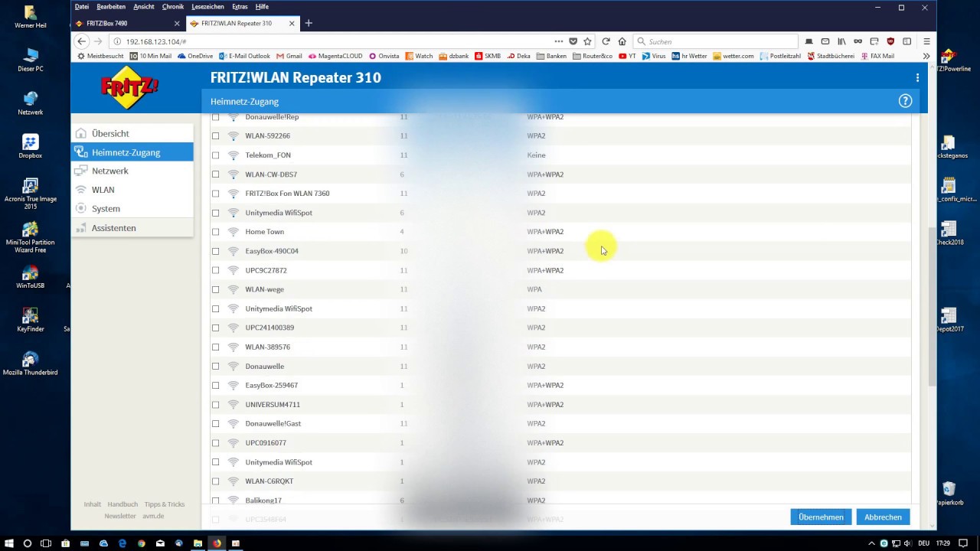Image resolution: width=980 pixels, height=551 pixels.
Task: Click the Übernehmen button
Action: tap(821, 517)
